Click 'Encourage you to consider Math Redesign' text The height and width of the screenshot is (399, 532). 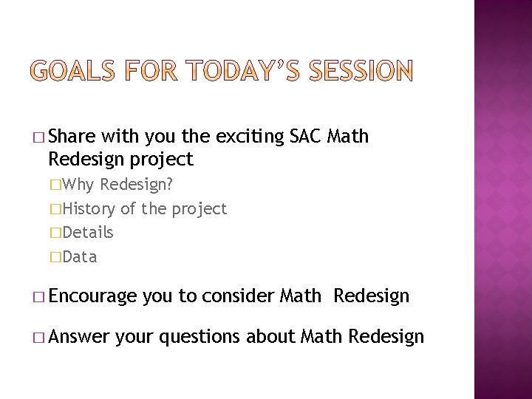click(x=228, y=296)
